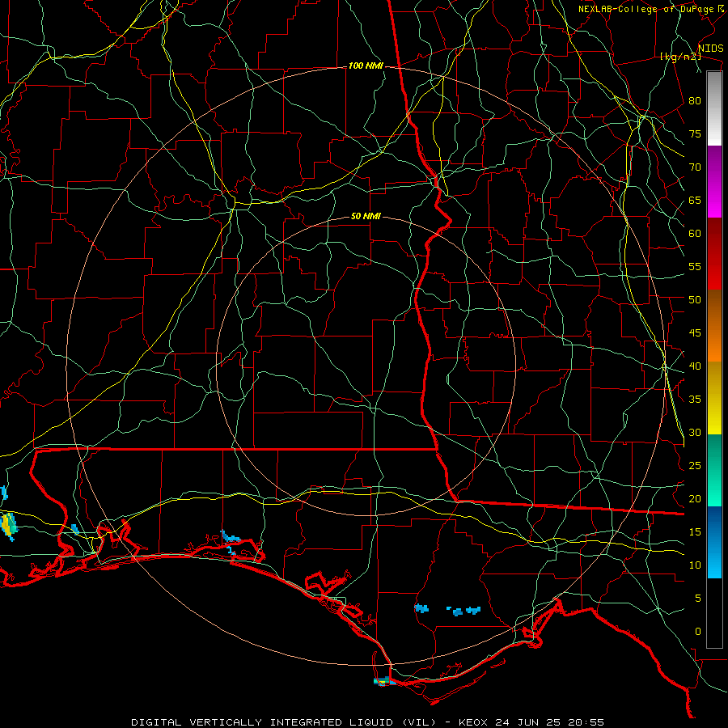
Task: Select the red segment of the color scale
Action: tap(714, 254)
